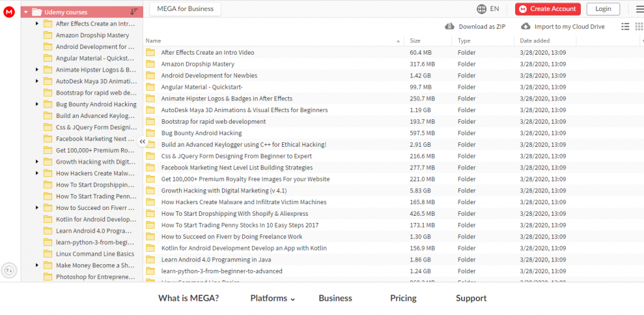The image size is (644, 315).
Task: Click the sort order icon beside Udemy courses
Action: click(134, 12)
